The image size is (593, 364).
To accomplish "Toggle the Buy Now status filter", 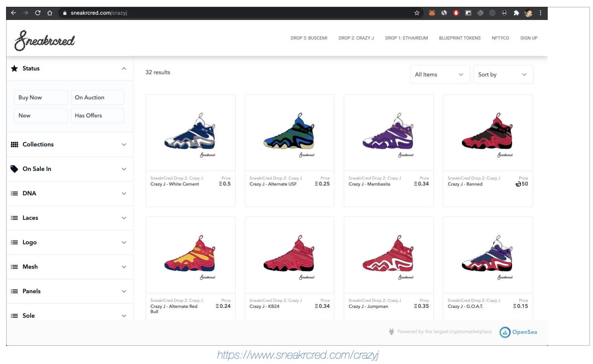I will point(41,97).
